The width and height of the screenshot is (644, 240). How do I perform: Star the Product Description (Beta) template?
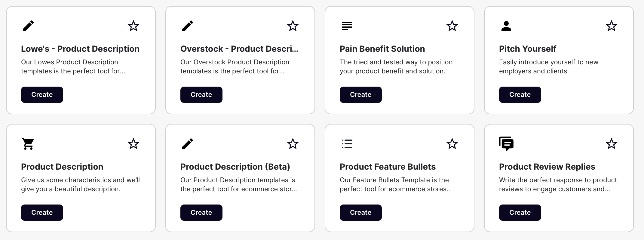click(x=293, y=144)
